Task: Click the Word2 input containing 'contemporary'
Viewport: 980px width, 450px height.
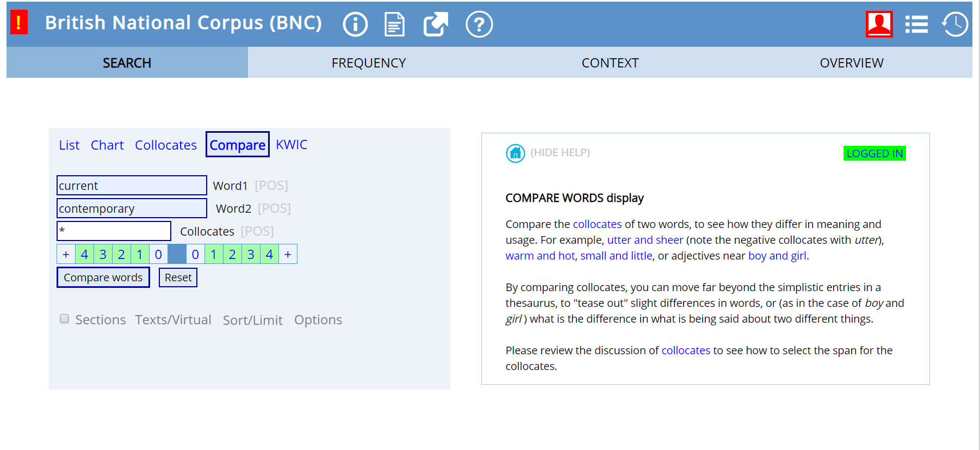Action: pos(132,208)
